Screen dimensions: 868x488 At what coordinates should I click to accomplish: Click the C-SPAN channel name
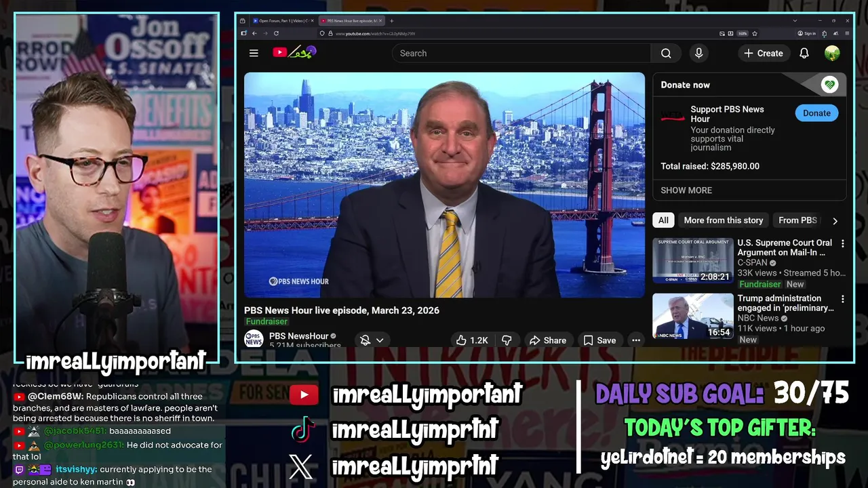753,262
